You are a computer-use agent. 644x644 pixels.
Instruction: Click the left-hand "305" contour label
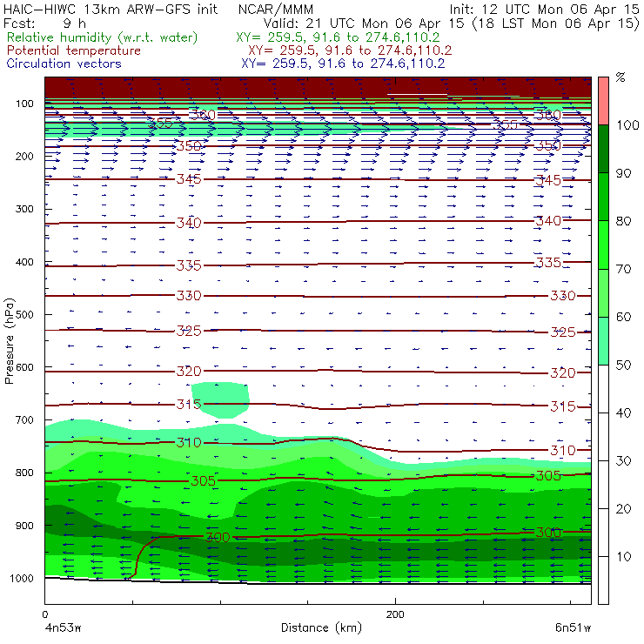204,480
